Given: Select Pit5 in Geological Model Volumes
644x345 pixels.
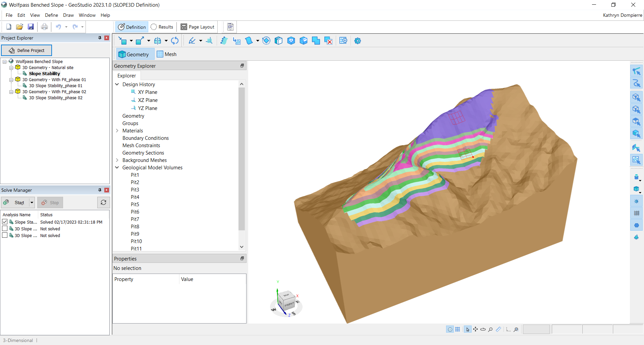Looking at the screenshot, I should coord(135,205).
